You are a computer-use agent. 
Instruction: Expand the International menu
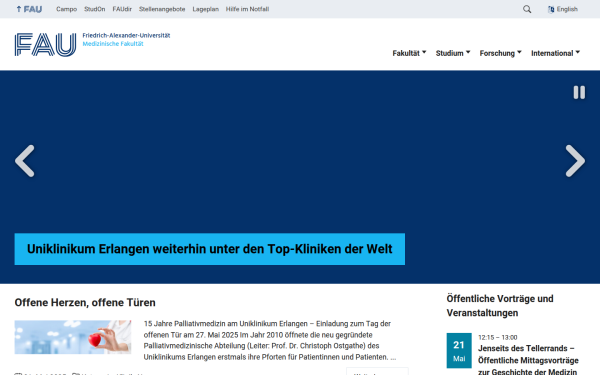pos(555,53)
